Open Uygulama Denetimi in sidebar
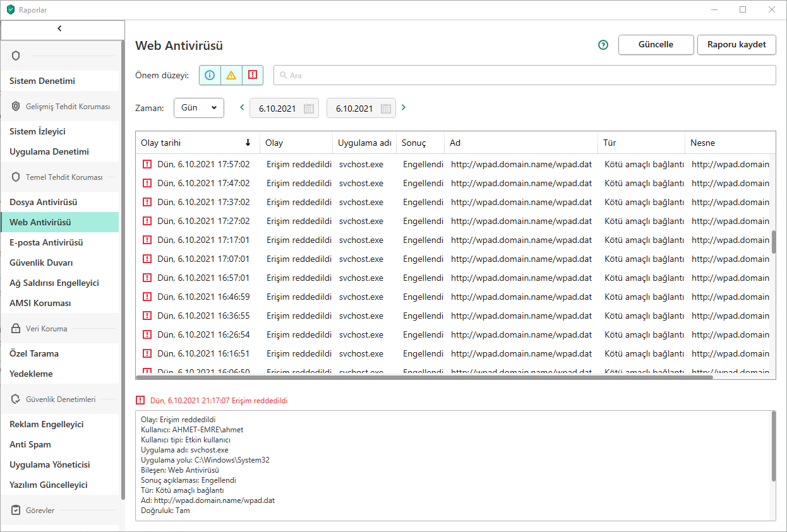Viewport: 787px width, 532px height. (x=59, y=151)
